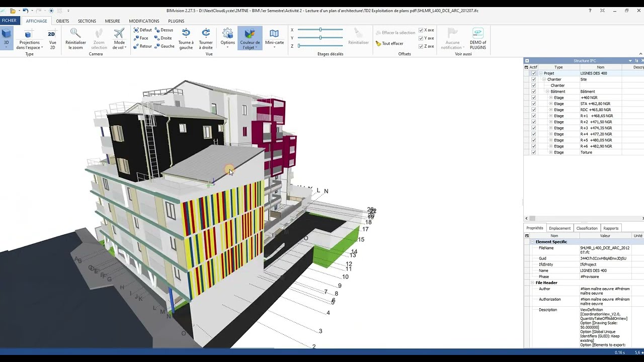Image resolution: width=644 pixels, height=362 pixels.
Task: Click the open file folder icon
Action: [13, 11]
